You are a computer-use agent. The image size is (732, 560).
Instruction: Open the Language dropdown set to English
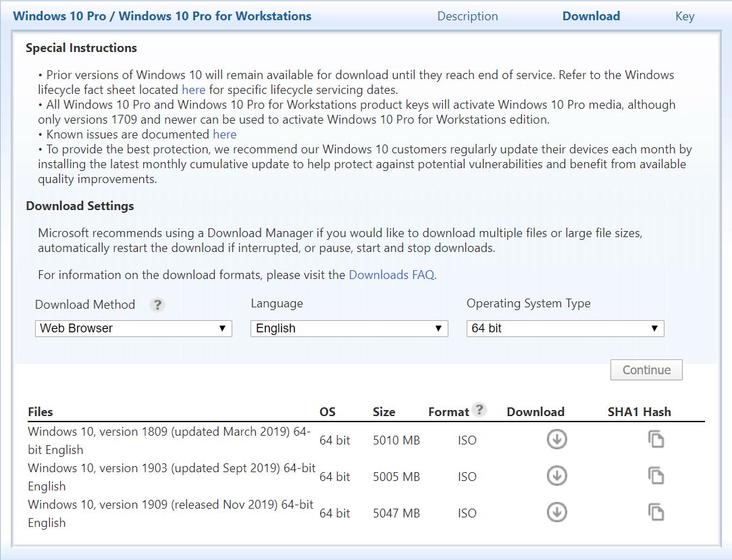349,328
